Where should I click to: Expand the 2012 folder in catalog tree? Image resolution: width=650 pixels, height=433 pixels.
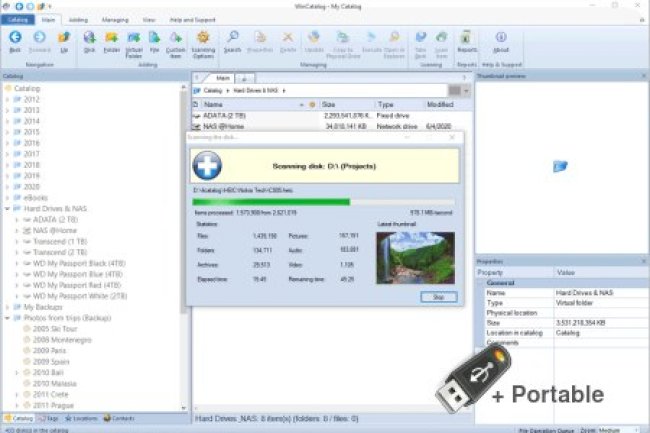tap(6, 99)
